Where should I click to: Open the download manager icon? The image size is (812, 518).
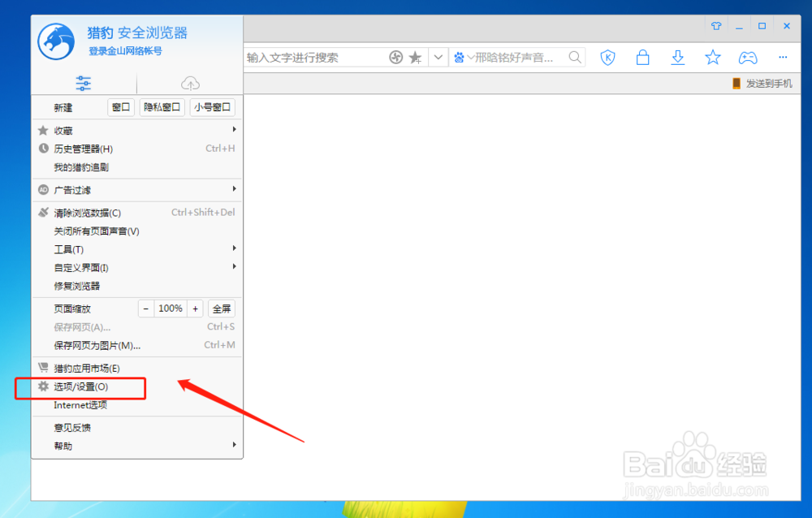[x=677, y=57]
